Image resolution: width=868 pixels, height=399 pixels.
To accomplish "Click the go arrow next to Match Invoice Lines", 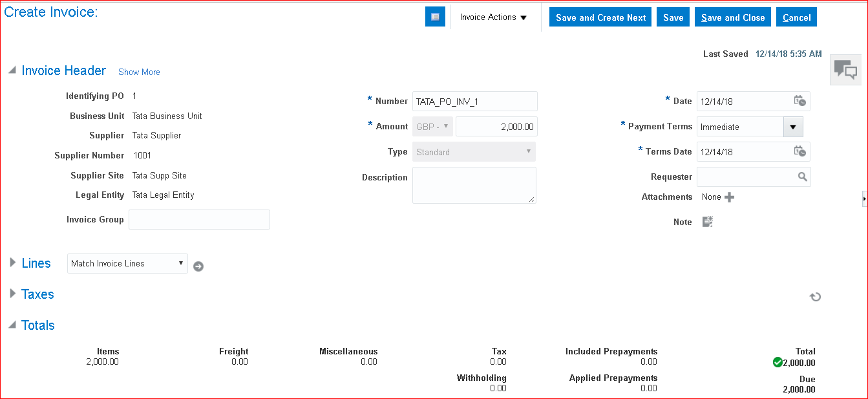I will (x=198, y=266).
